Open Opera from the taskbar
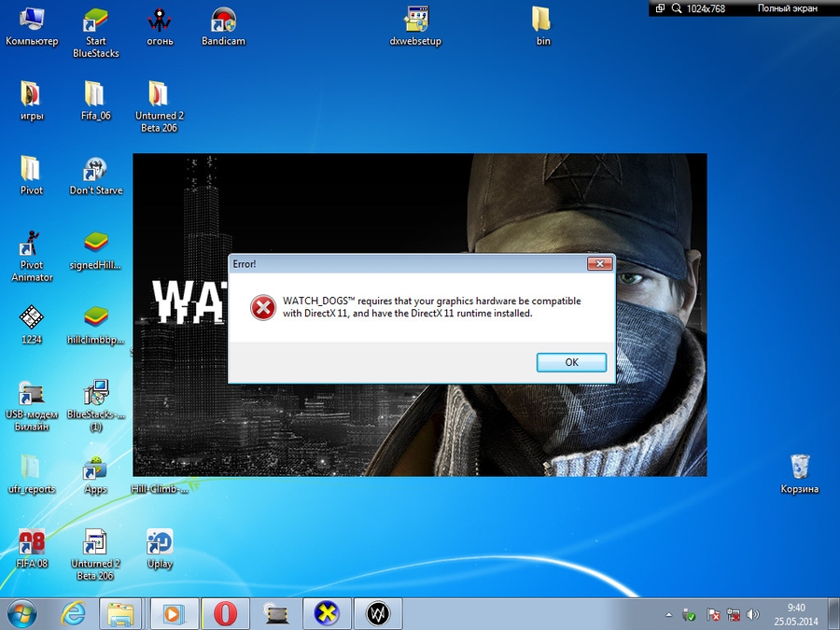840x630 pixels. [x=225, y=613]
